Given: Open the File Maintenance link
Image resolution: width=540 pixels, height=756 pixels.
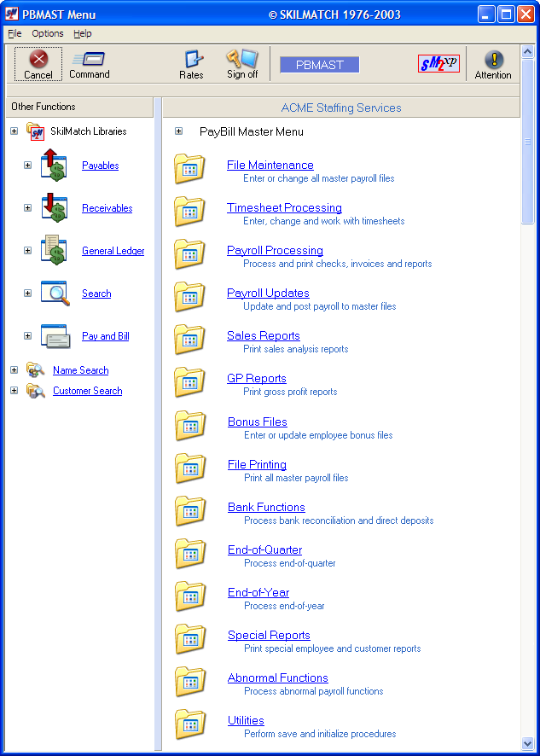Looking at the screenshot, I should [270, 165].
